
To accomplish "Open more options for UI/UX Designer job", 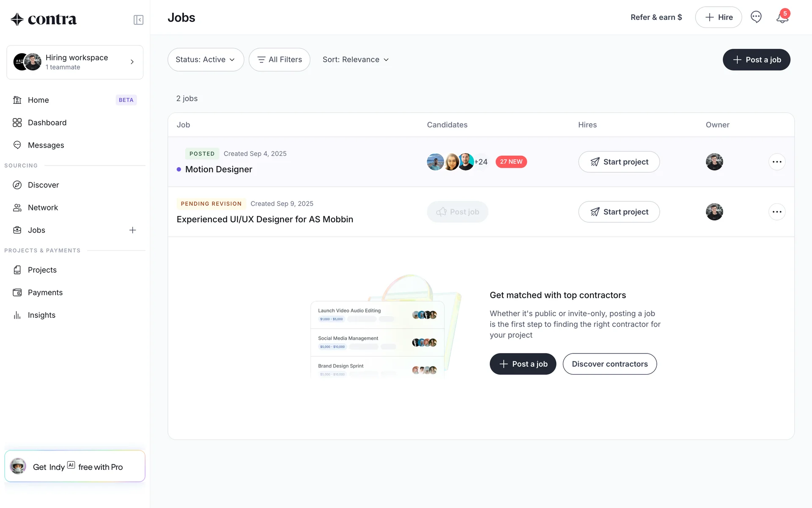I will (776, 212).
